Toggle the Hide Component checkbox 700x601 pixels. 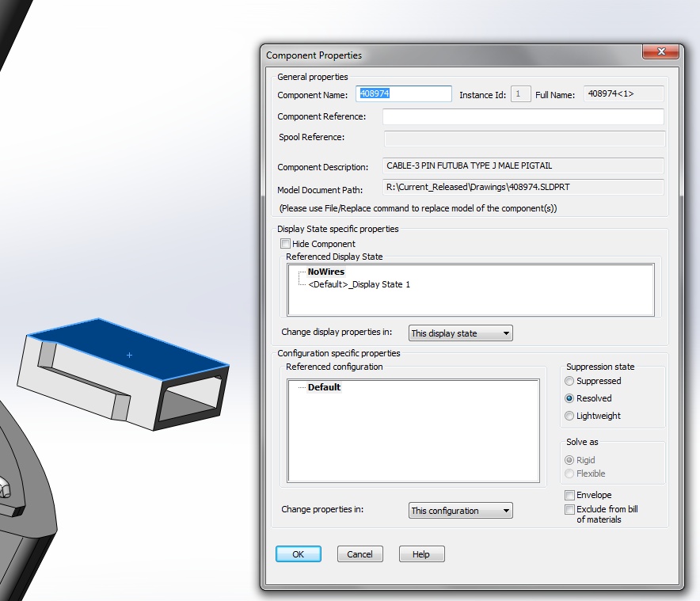(285, 244)
